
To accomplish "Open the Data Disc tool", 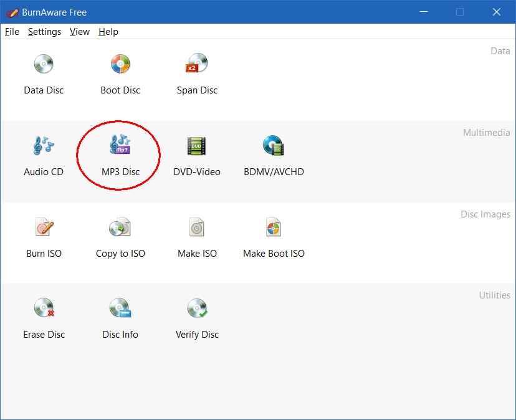I will pos(44,74).
